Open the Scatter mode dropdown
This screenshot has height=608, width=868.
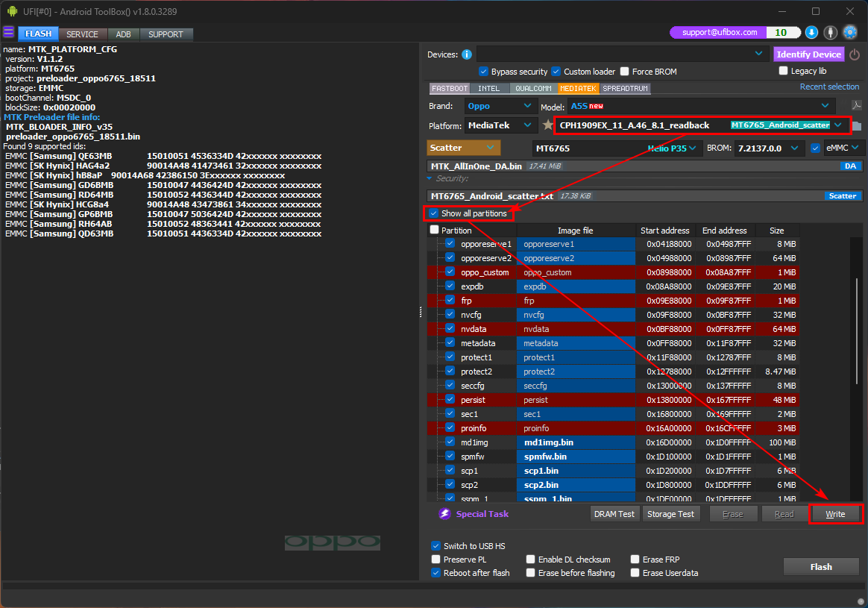click(x=463, y=148)
